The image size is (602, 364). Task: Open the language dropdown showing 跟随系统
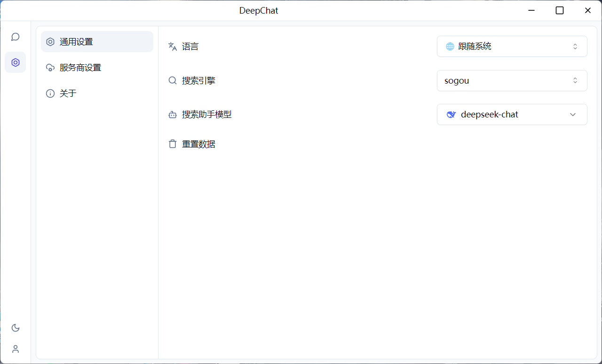pyautogui.click(x=512, y=46)
